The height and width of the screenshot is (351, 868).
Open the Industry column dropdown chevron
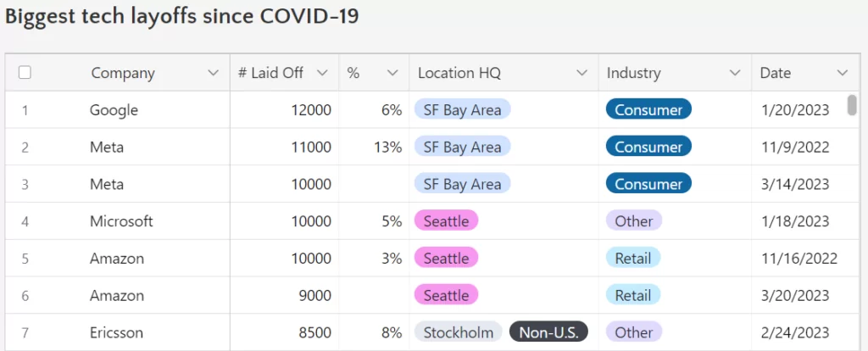(x=735, y=73)
